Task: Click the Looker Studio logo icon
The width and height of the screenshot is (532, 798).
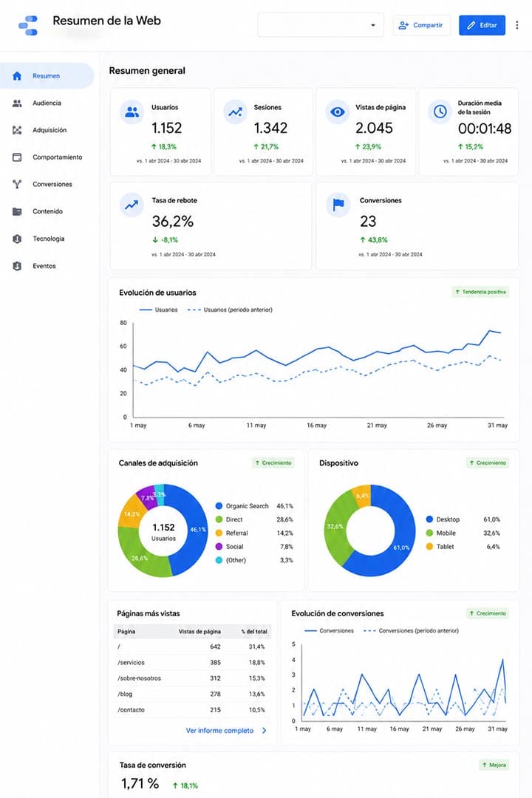Action: (28, 25)
